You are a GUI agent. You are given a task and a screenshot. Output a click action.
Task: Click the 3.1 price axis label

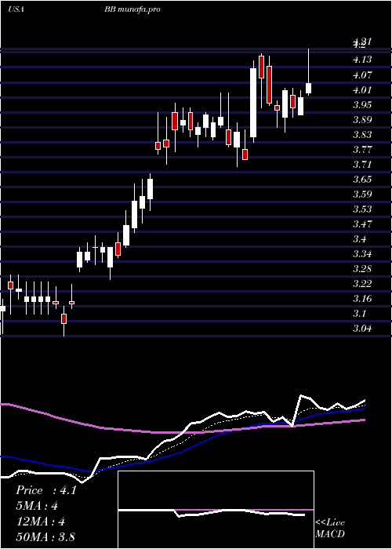[x=360, y=314]
